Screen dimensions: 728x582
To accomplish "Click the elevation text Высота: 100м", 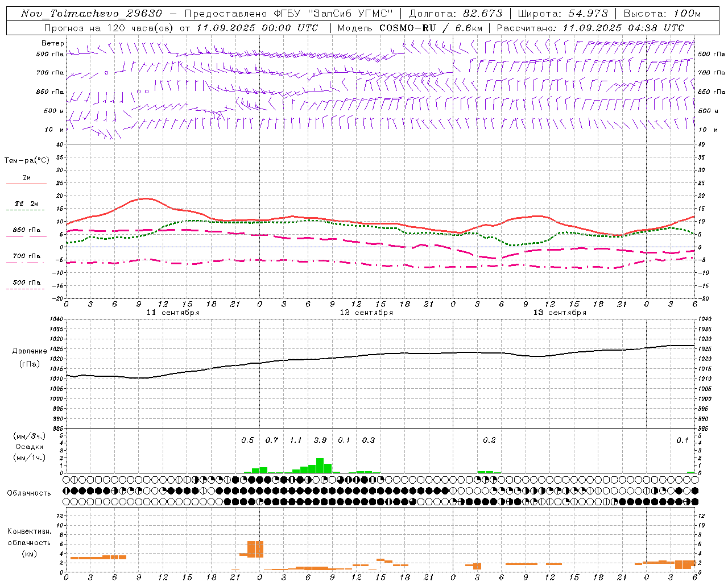I will pyautogui.click(x=662, y=14).
